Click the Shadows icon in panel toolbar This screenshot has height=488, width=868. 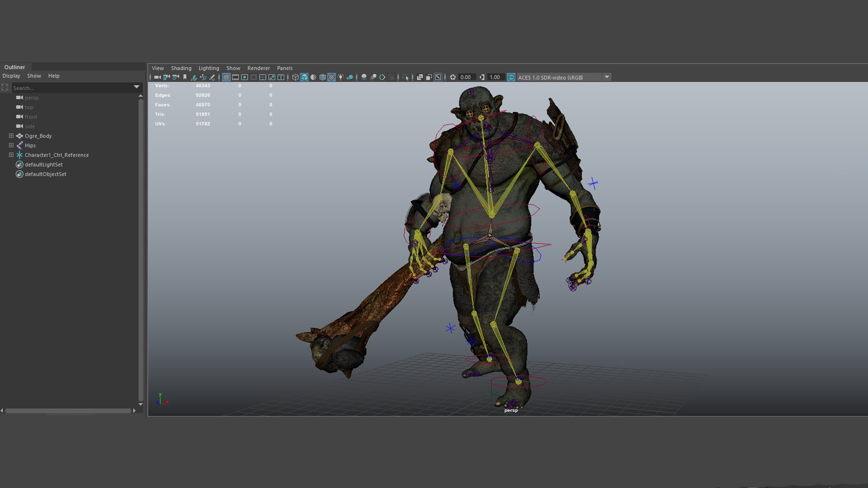(x=349, y=77)
